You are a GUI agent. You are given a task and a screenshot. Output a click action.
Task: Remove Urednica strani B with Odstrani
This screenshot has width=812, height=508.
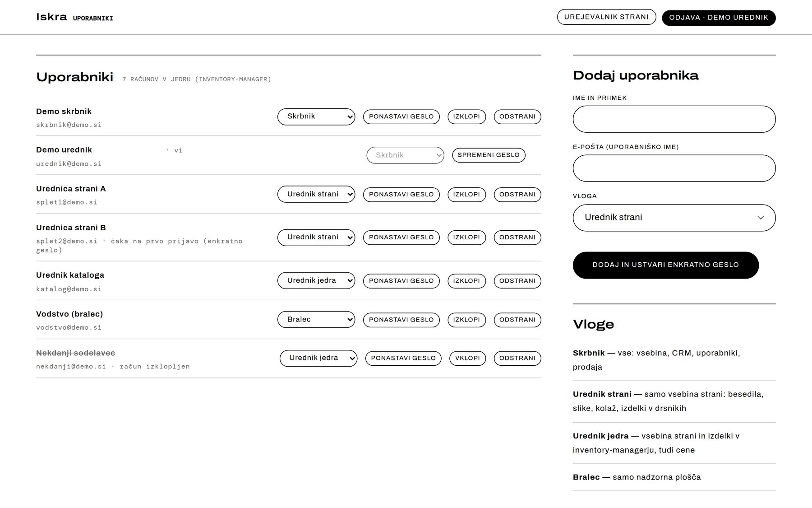[517, 238]
